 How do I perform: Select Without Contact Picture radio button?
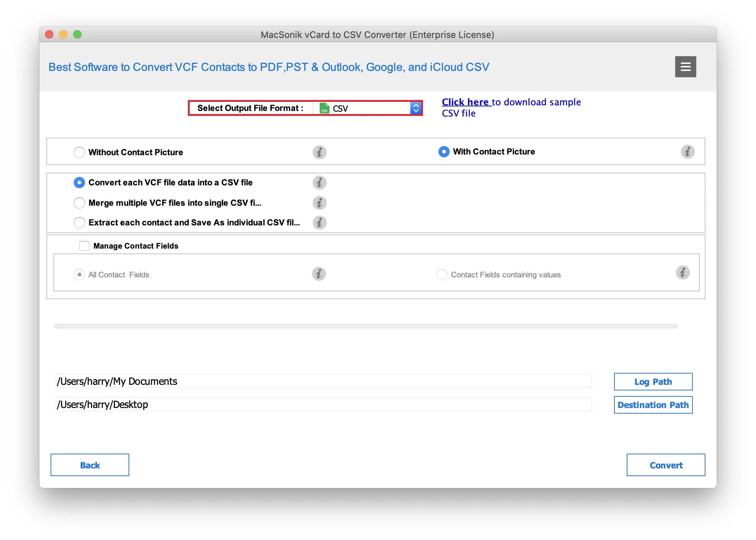pos(79,152)
